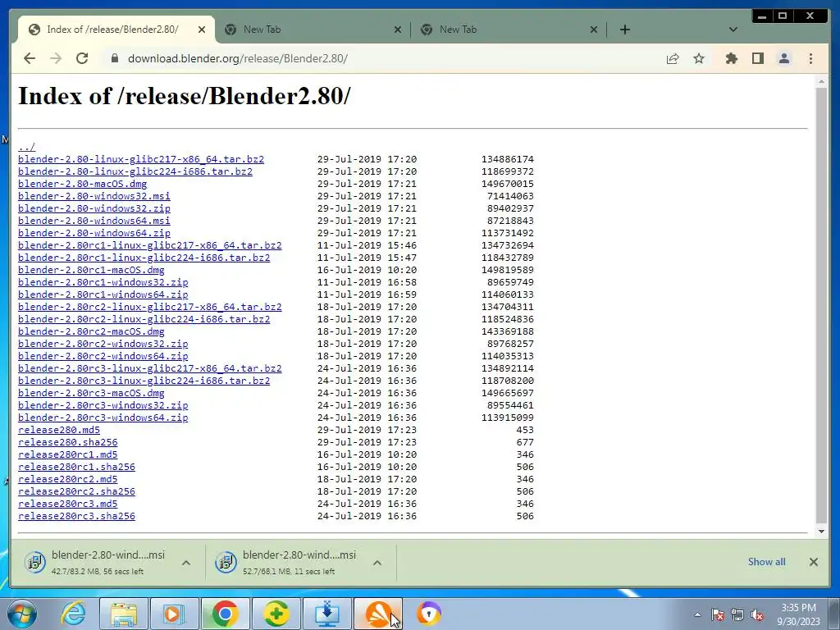840x630 pixels.
Task: Click the purple keyhole taskbar icon
Action: 428,614
